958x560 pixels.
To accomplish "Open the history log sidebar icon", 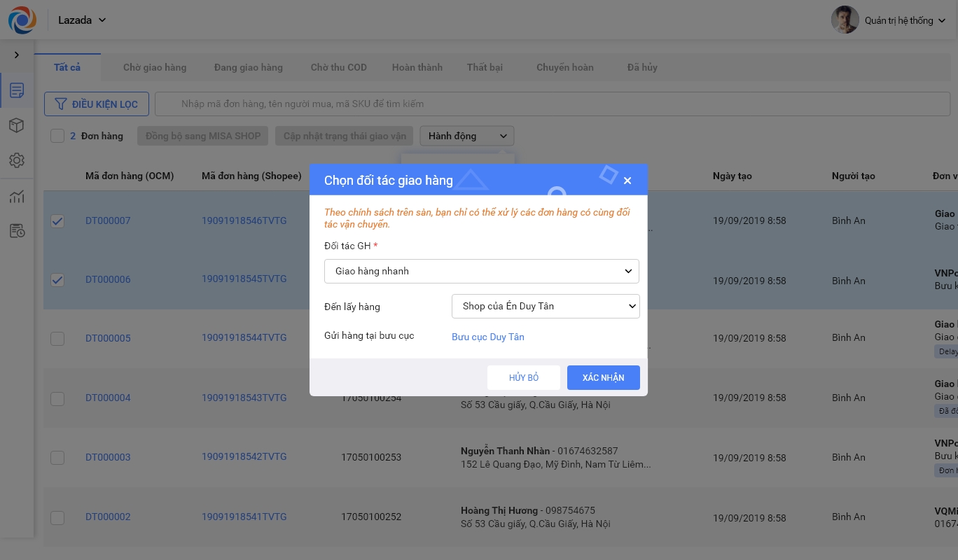I will pyautogui.click(x=17, y=231).
